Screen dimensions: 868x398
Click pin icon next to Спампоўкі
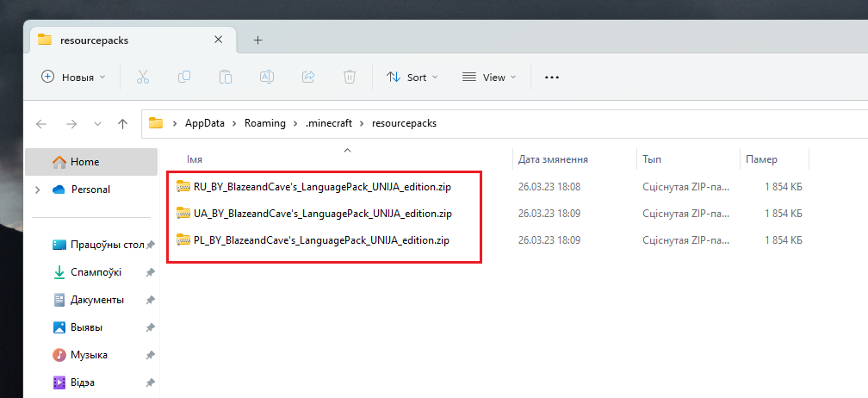pos(150,272)
